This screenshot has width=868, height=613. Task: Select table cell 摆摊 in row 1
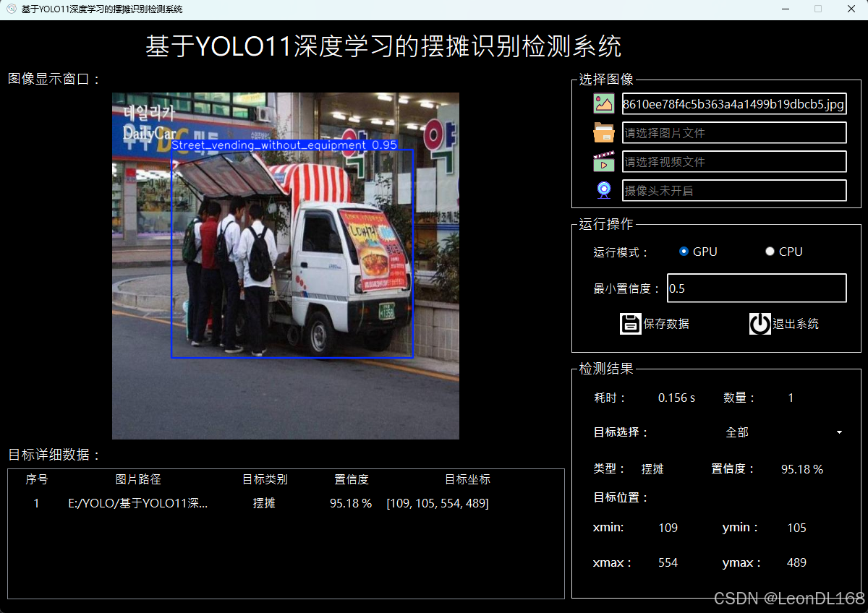[x=265, y=503]
